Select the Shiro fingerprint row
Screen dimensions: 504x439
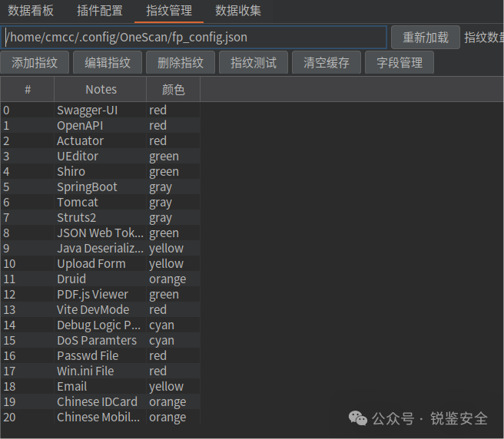101,171
